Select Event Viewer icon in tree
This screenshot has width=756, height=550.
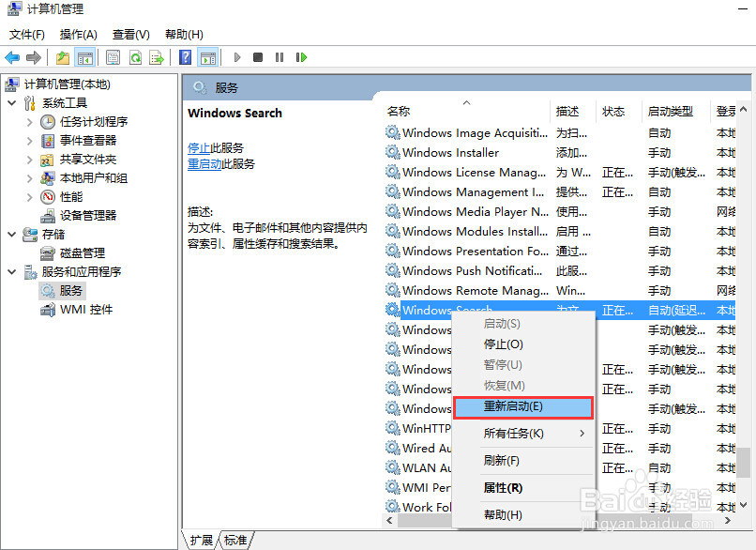[48, 141]
